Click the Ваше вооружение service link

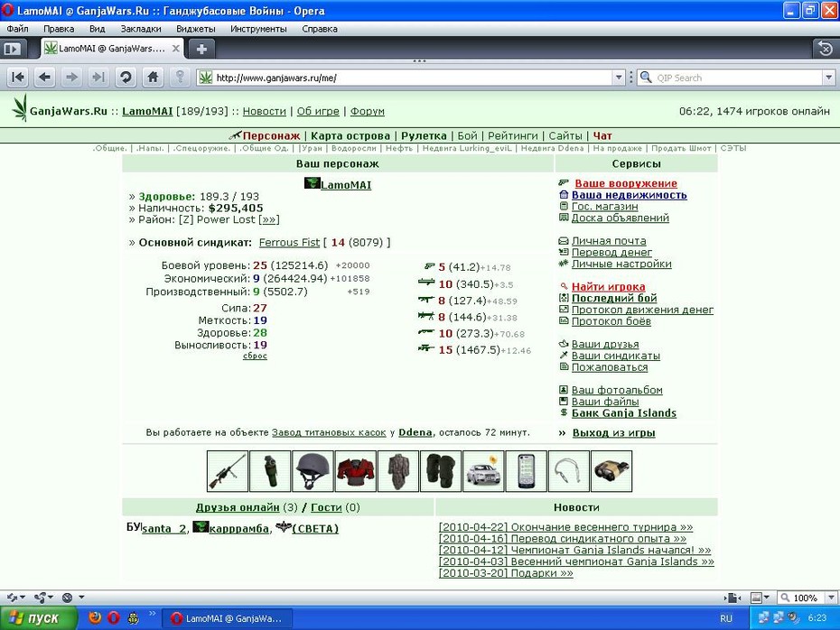[626, 183]
